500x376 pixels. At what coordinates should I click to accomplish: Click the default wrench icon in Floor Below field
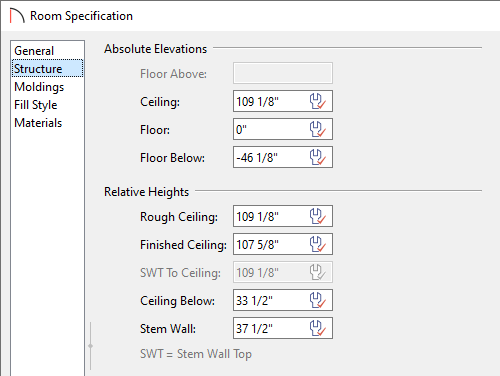tap(317, 157)
